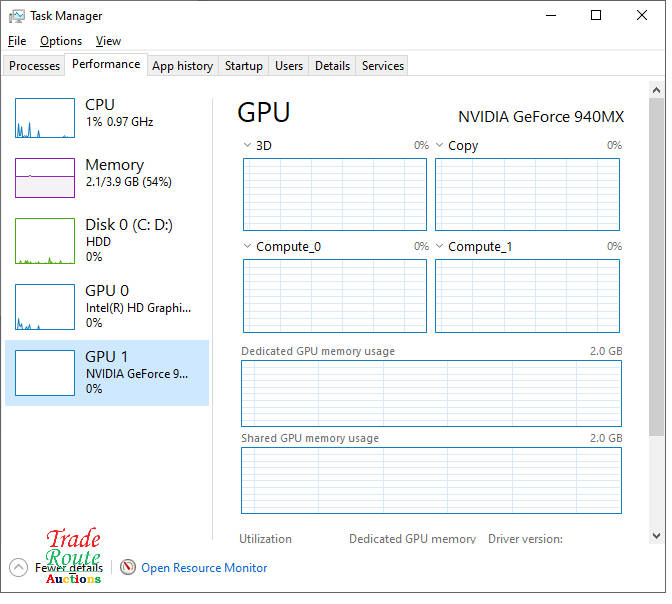Open the Services tab
Image resolution: width=672 pixels, height=604 pixels.
pos(383,66)
